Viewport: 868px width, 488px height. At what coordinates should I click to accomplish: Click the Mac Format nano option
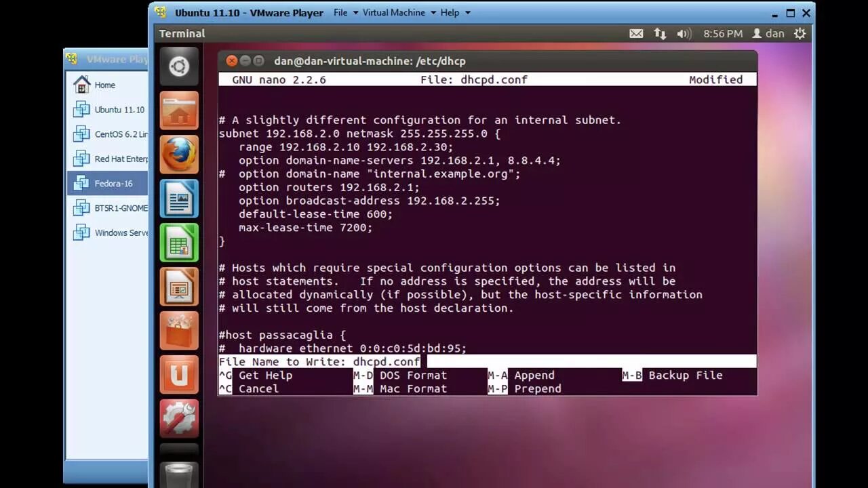[400, 388]
